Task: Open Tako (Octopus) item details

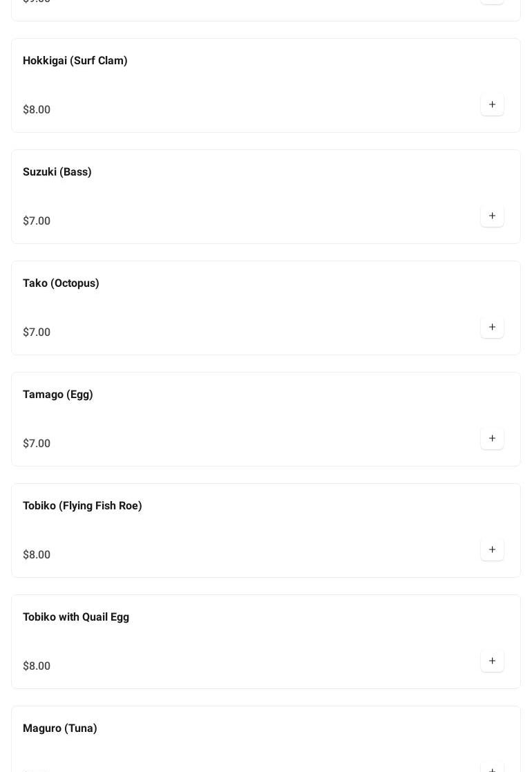Action: coord(61,283)
